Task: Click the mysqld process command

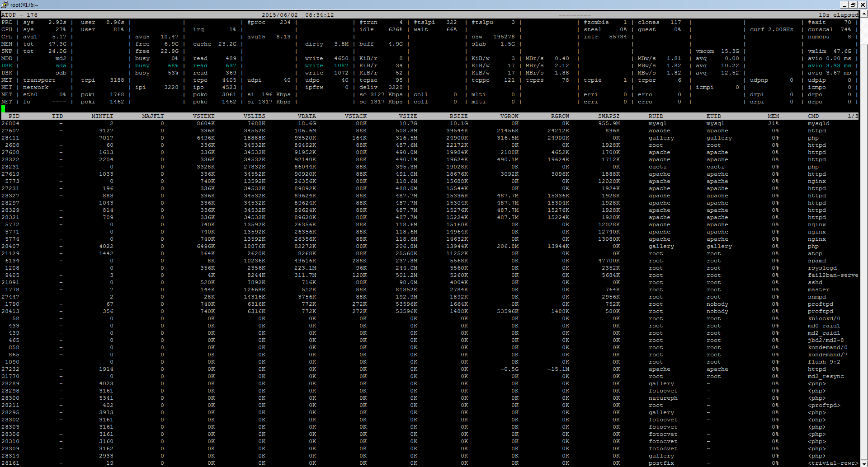Action: [x=819, y=123]
